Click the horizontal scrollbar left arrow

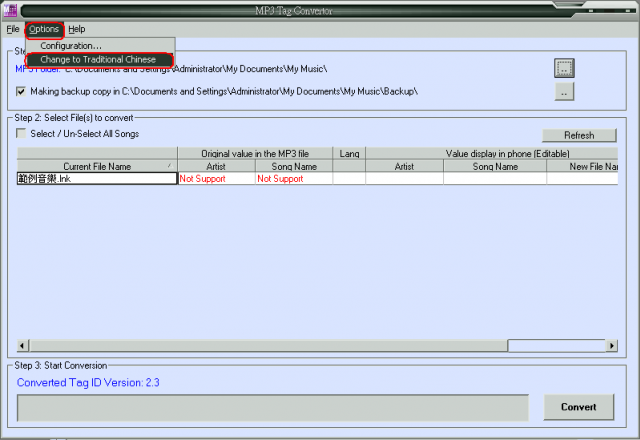22,345
